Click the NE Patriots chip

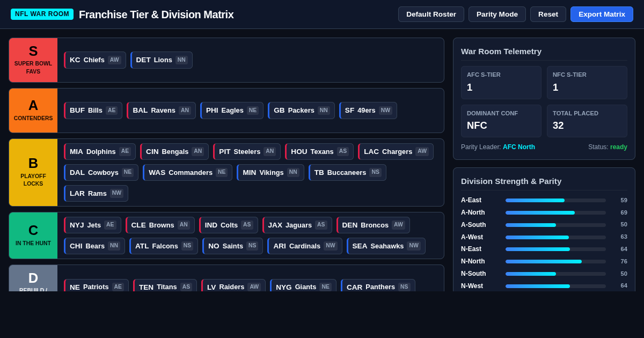[96, 286]
